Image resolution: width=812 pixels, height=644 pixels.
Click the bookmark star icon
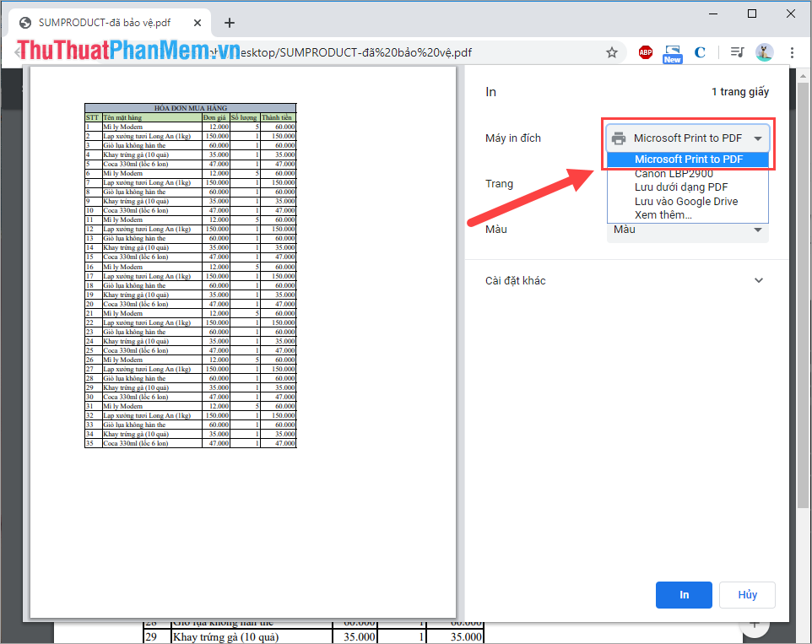(612, 52)
